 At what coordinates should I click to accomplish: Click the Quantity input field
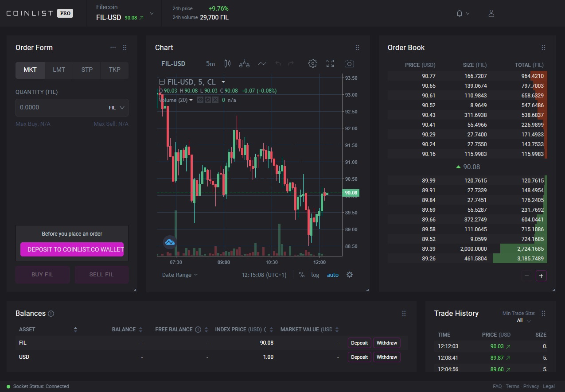click(62, 107)
